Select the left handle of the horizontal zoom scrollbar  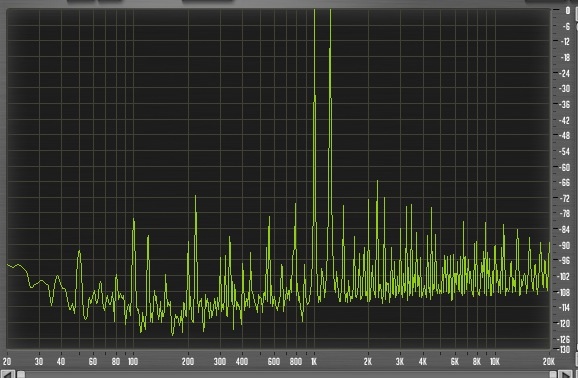[x=21, y=374]
